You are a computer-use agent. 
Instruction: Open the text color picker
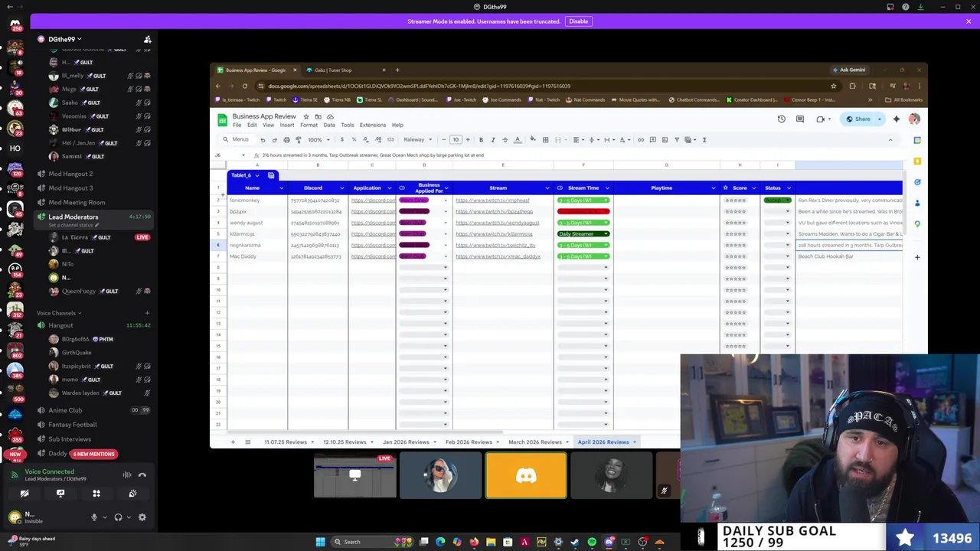point(518,140)
